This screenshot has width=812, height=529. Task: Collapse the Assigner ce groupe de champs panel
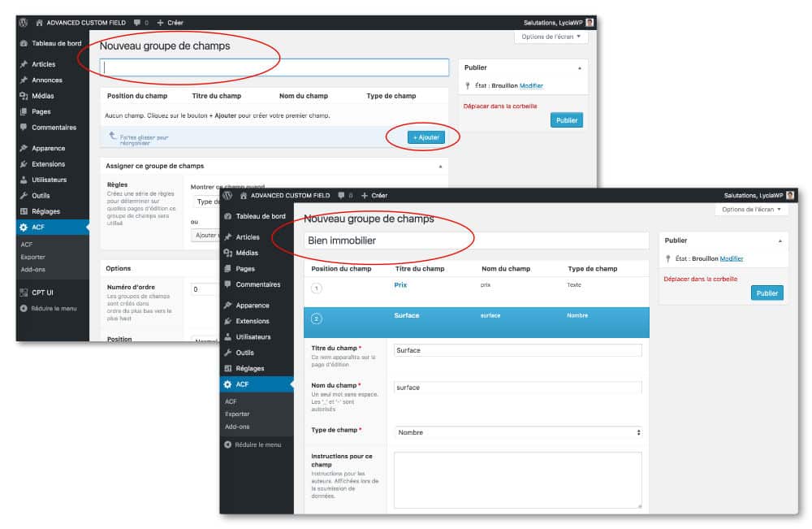[x=441, y=166]
